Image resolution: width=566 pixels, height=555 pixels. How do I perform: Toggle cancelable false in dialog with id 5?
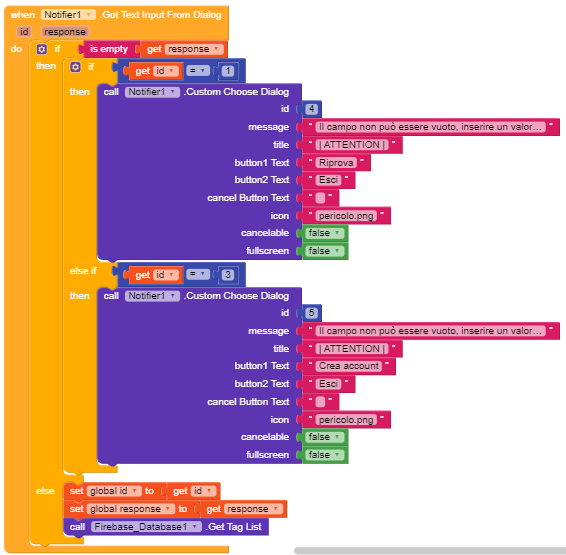click(x=325, y=437)
